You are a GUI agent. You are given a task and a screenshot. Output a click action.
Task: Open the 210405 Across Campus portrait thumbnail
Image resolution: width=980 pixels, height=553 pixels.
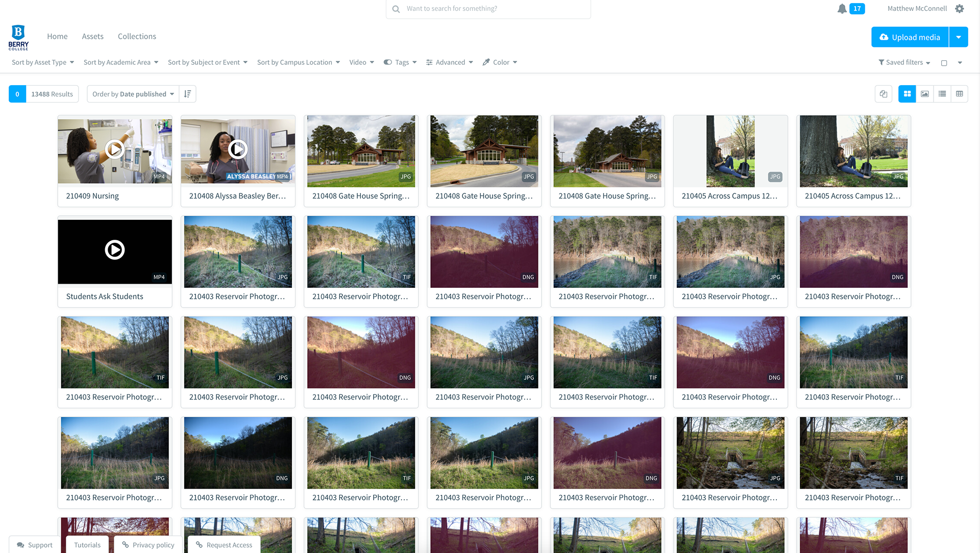(730, 152)
